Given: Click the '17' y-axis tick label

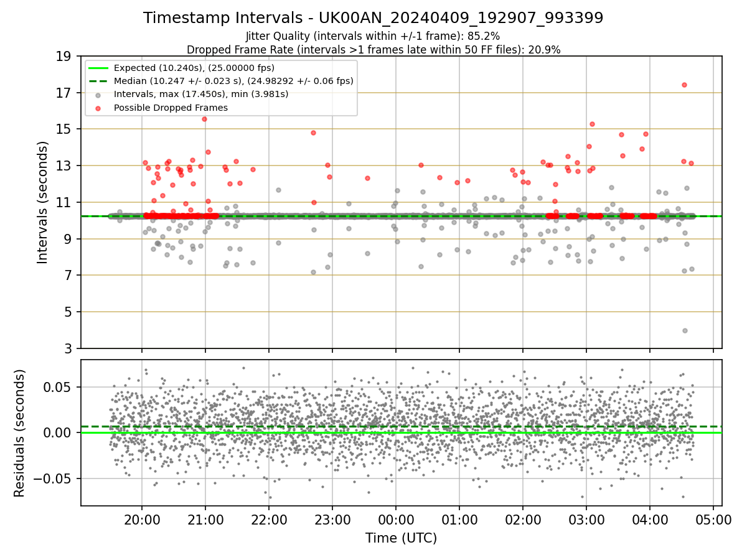Looking at the screenshot, I should (64, 93).
